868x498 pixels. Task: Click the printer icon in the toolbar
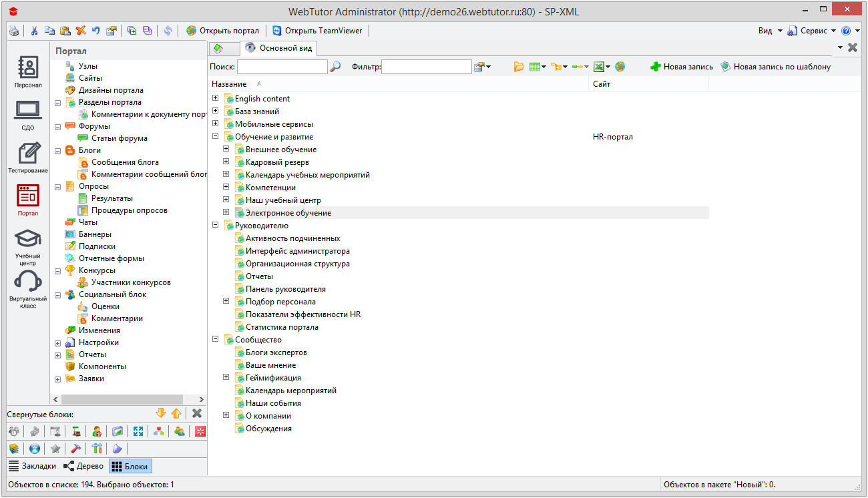[13, 30]
